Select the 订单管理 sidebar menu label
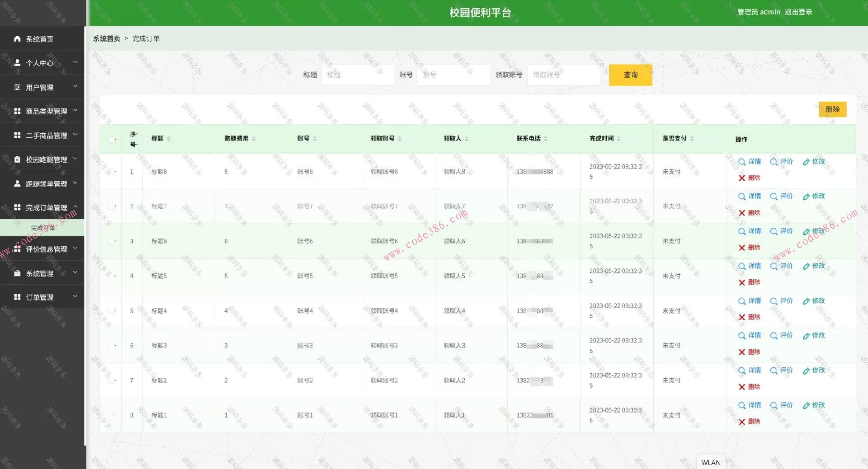 coord(40,297)
